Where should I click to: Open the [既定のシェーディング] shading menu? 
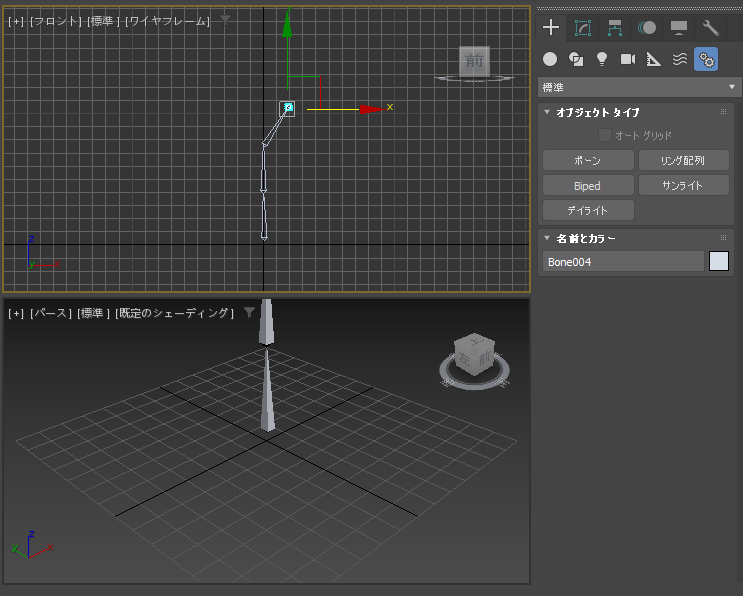175,313
